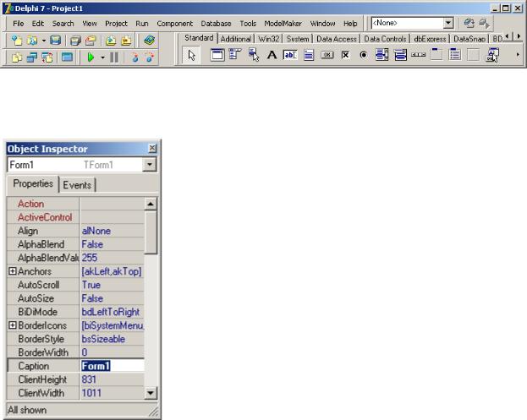Open the dropdown arrow beside Open icon

(44, 41)
